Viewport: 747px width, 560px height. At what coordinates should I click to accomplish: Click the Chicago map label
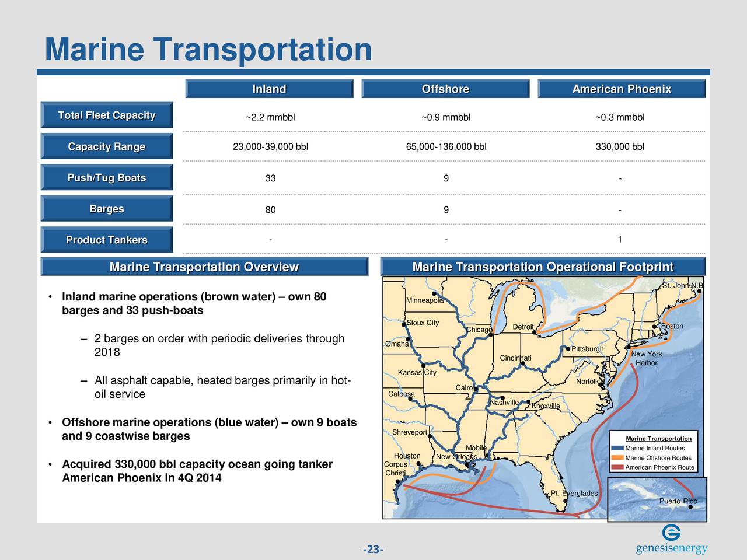(479, 330)
